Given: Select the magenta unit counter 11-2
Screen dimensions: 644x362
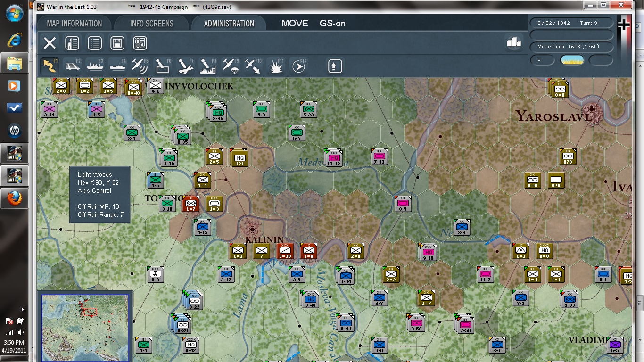Looking at the screenshot, I should click(486, 274).
